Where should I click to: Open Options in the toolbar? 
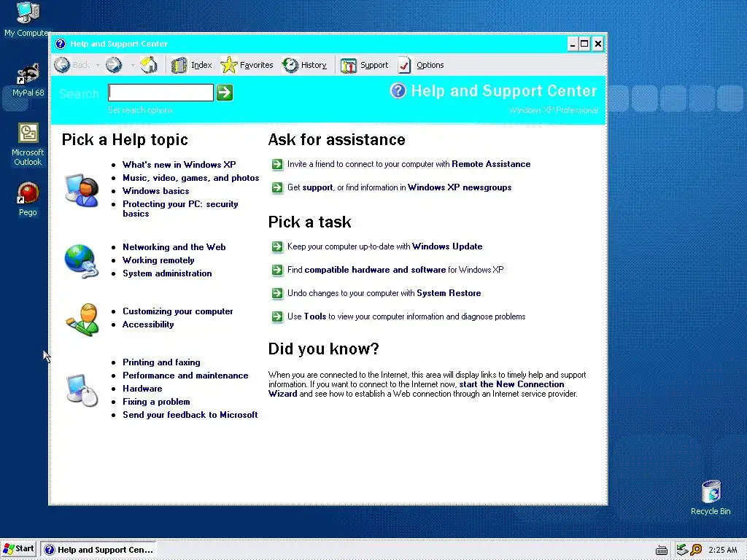(421, 65)
